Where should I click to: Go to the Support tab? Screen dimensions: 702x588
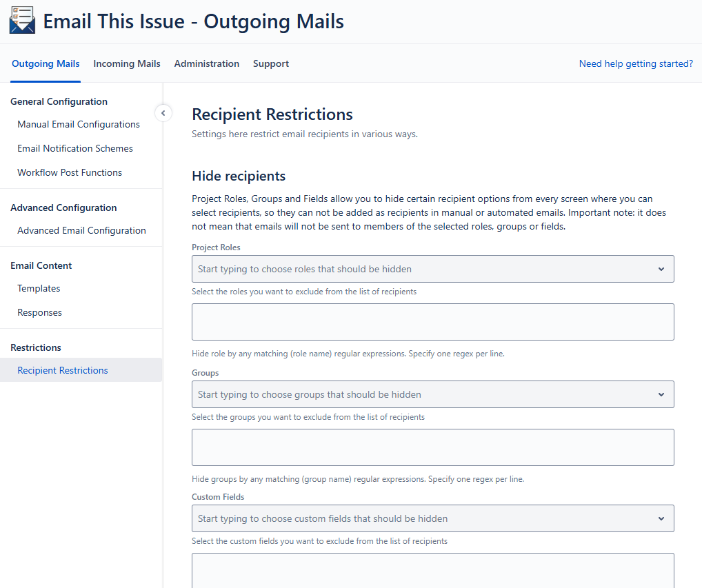(x=270, y=63)
